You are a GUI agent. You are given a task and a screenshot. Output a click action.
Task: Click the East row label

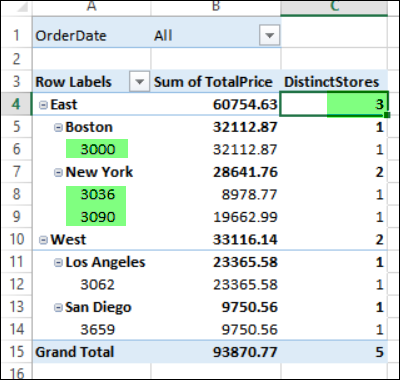(64, 105)
